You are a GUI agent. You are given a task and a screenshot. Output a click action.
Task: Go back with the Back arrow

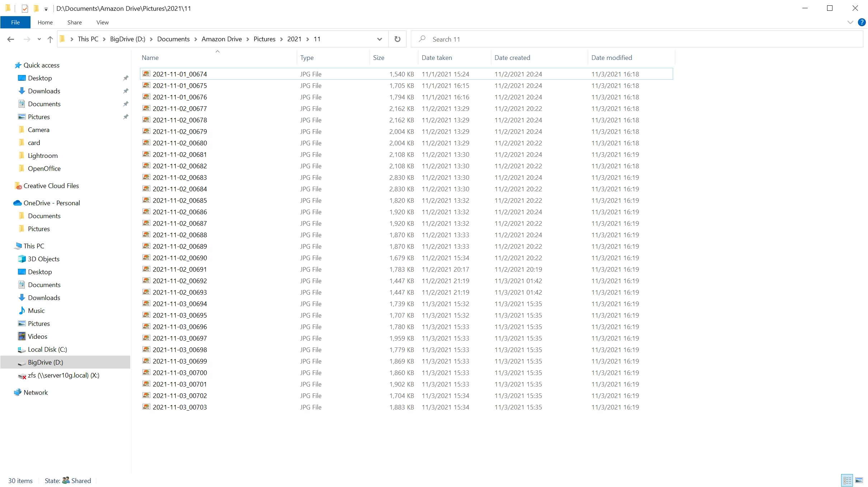[x=11, y=39]
